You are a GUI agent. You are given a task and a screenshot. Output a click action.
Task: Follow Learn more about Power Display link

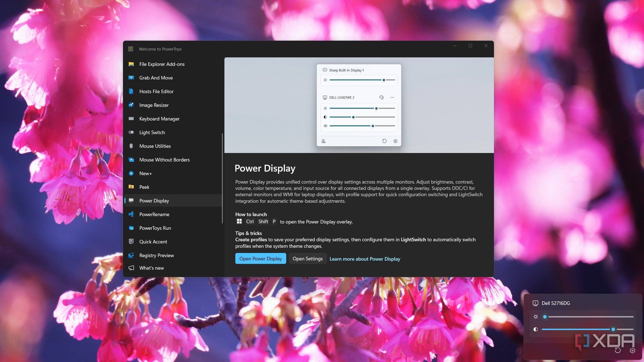coord(365,259)
